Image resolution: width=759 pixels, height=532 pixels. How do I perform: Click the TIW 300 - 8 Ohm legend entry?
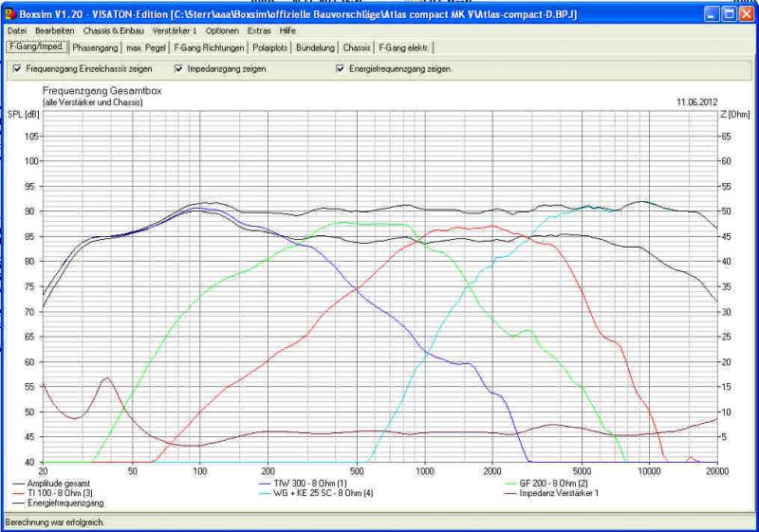pyautogui.click(x=303, y=484)
